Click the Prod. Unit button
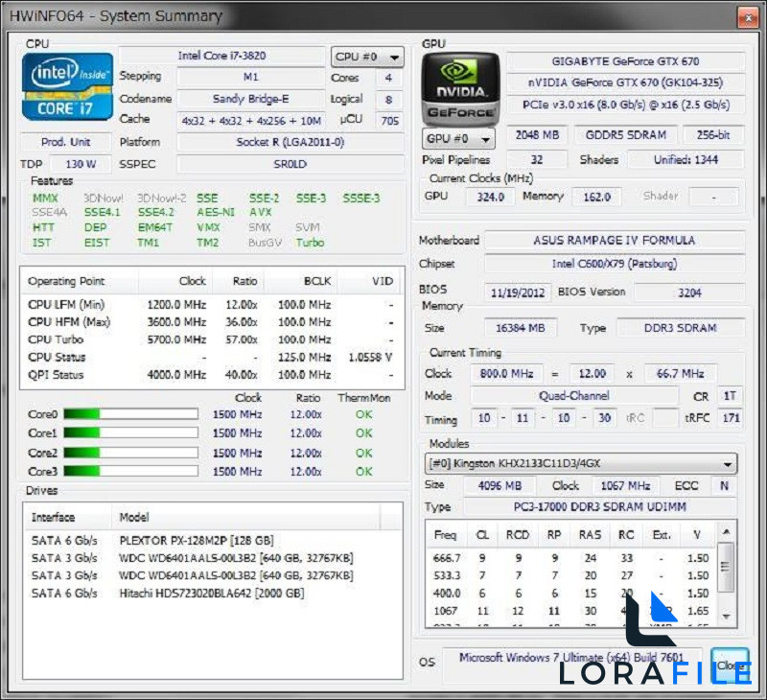767x700 pixels. pyautogui.click(x=66, y=142)
